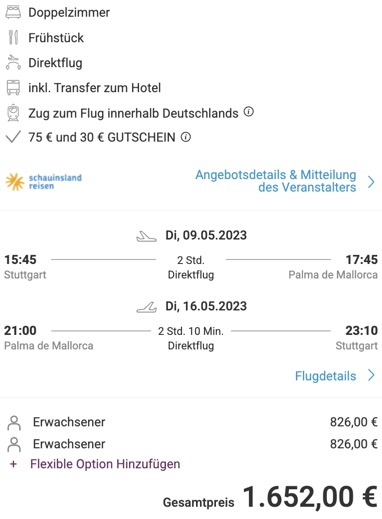This screenshot has width=382, height=519.
Task: Click the return flight landing plane icon
Action: click(x=146, y=307)
